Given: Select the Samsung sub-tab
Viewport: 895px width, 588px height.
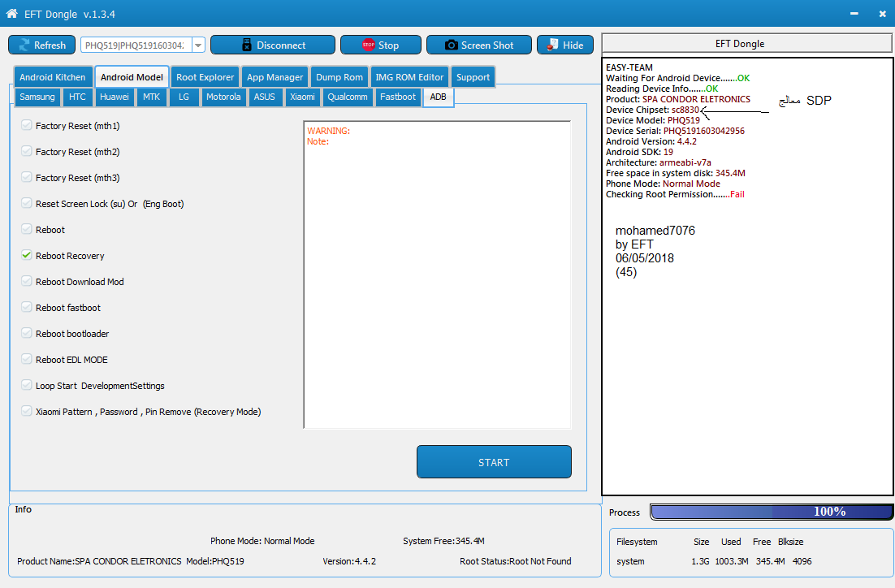Looking at the screenshot, I should [37, 97].
